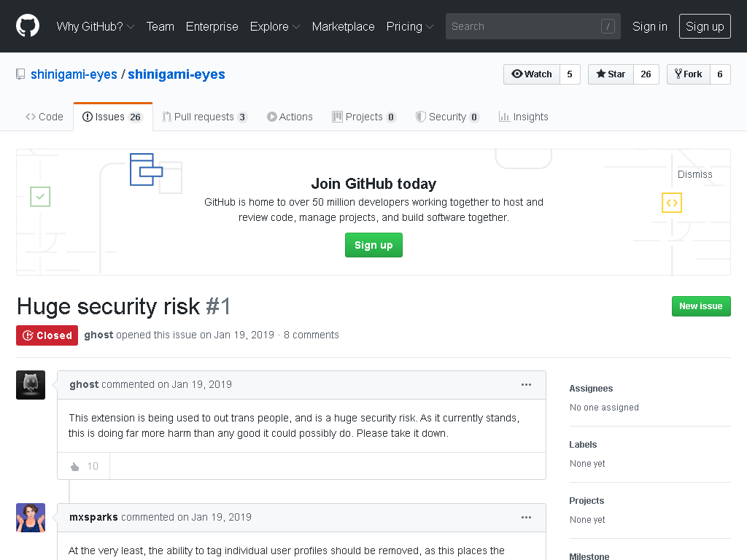The width and height of the screenshot is (747, 560).
Task: Click the green Sign up banner button
Action: pos(373,245)
